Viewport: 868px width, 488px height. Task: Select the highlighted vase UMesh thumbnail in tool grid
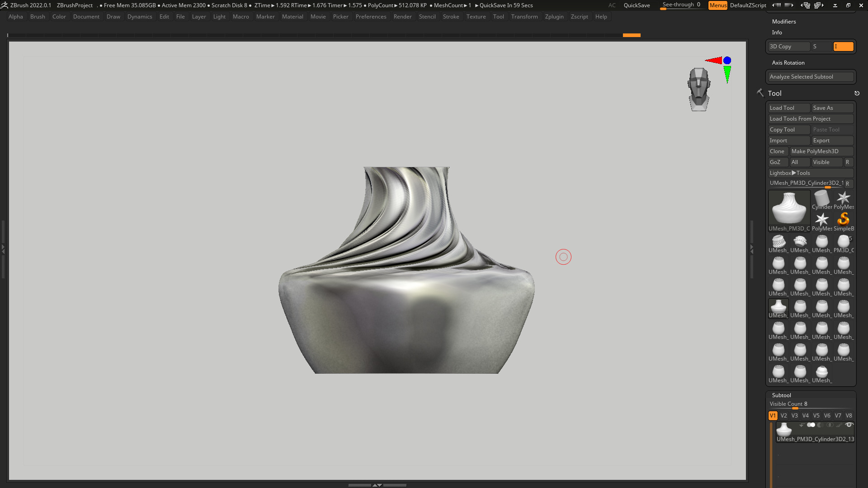[x=778, y=308]
